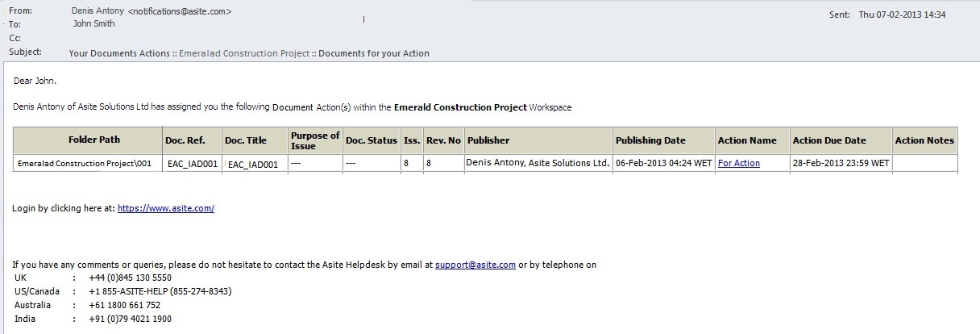Viewport: 980px width, 334px height.
Task: Click the 28-Feb-2013 due date cell
Action: (841, 163)
